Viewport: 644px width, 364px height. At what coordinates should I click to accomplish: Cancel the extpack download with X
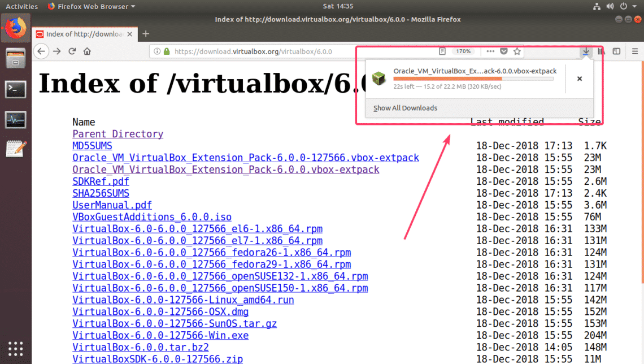point(580,79)
